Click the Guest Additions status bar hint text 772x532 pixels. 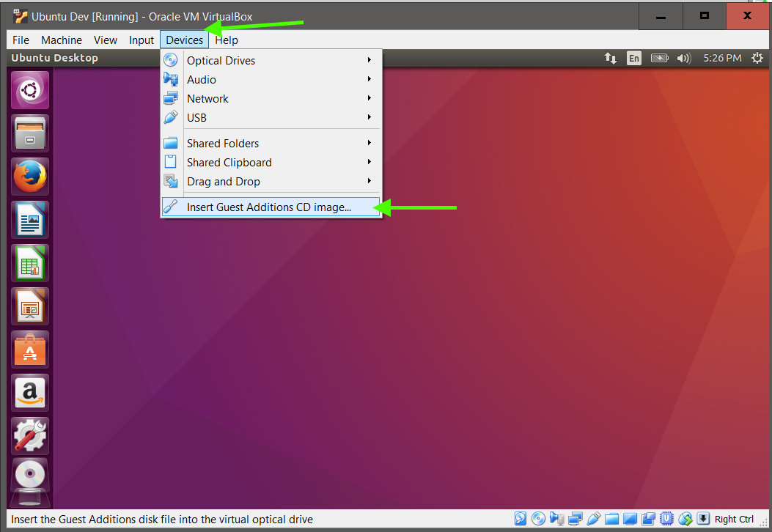tap(162, 520)
